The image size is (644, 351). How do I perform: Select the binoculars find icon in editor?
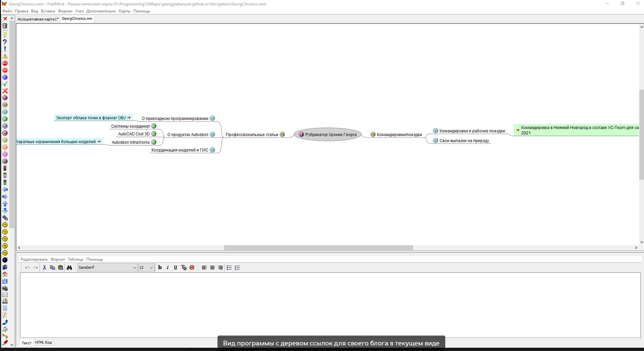[x=69, y=268]
